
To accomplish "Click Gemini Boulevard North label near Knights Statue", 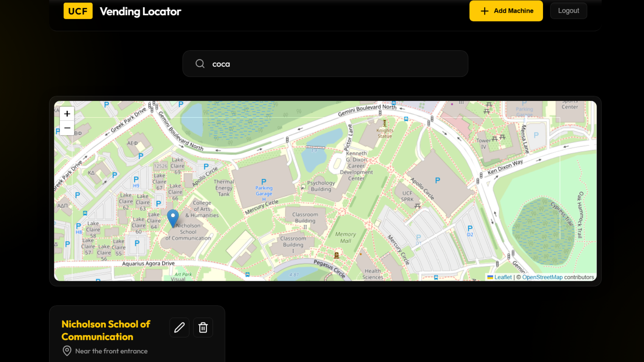I will 367,110.
